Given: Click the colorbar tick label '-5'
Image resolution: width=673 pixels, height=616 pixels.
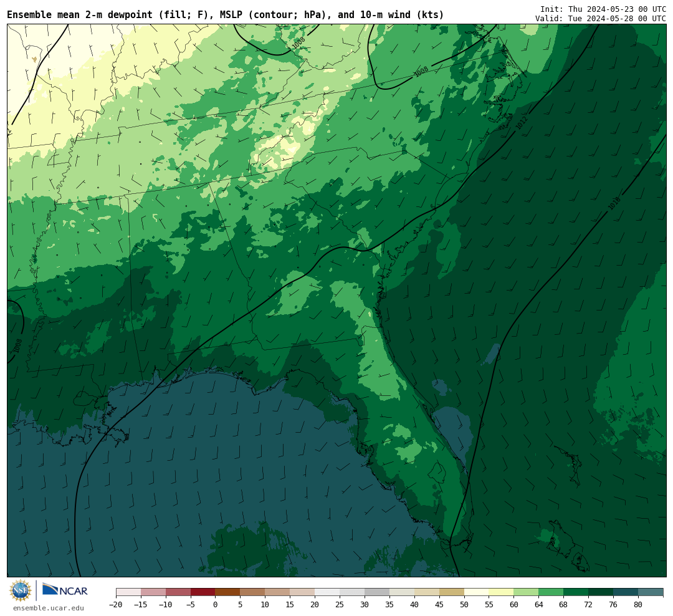Looking at the screenshot, I should 191,605.
